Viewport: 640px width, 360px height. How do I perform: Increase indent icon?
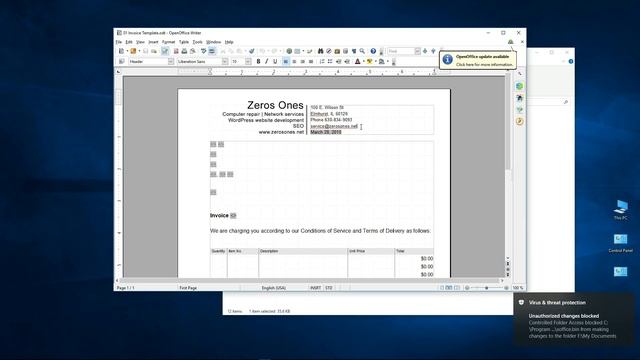(347, 62)
